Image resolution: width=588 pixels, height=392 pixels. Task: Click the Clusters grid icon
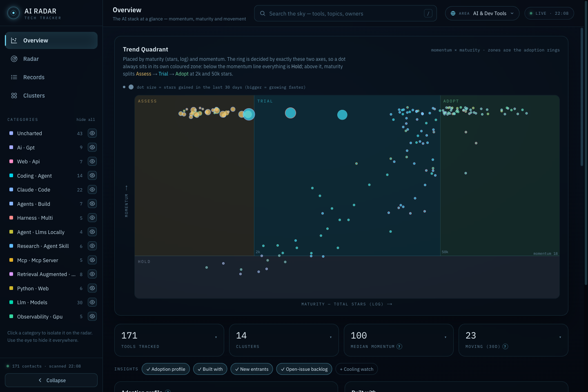14,96
